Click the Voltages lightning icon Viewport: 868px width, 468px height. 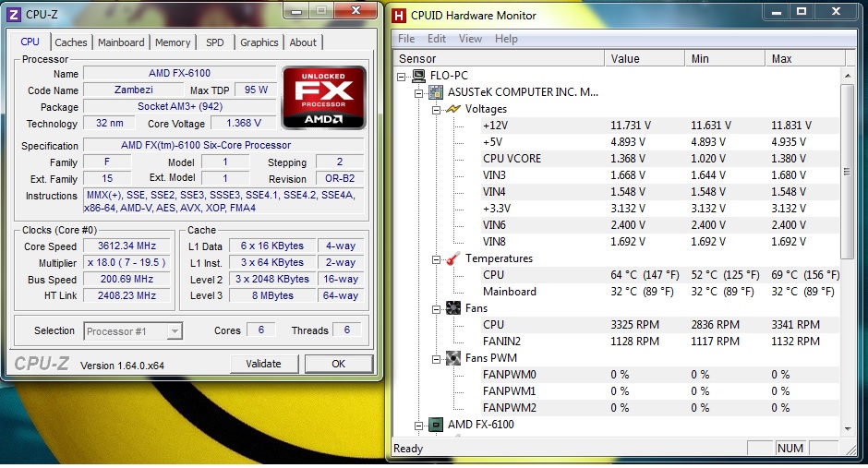pos(452,109)
